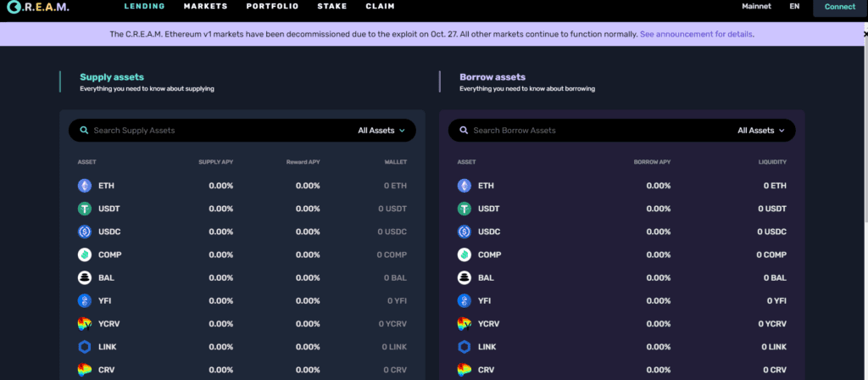
Task: Click '0 CRV' liquidity value in Borrow
Action: point(775,370)
